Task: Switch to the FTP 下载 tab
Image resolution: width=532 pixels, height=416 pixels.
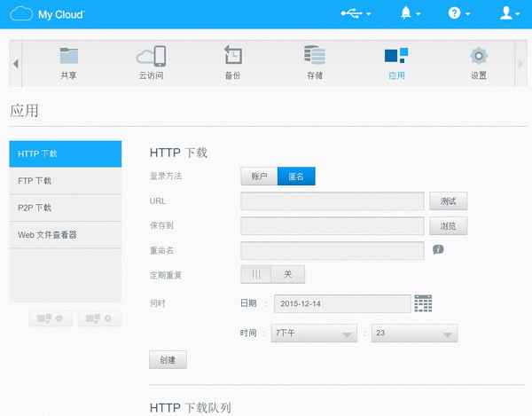Action: pos(66,181)
